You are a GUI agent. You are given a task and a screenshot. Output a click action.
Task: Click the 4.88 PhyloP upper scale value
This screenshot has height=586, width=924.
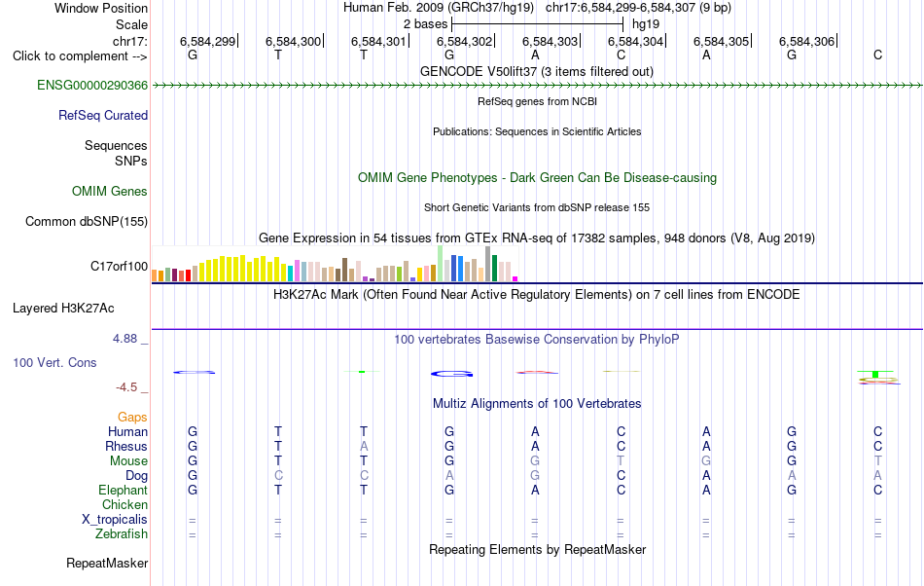(x=124, y=339)
